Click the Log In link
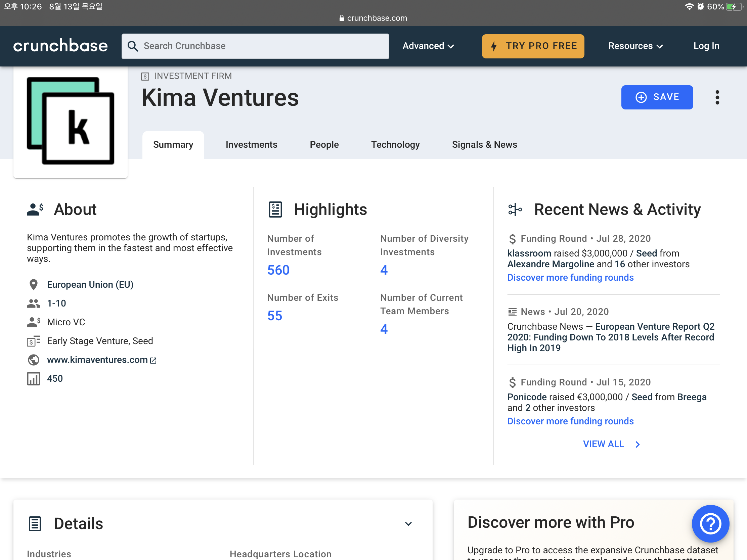Image resolution: width=747 pixels, height=560 pixels. click(706, 46)
